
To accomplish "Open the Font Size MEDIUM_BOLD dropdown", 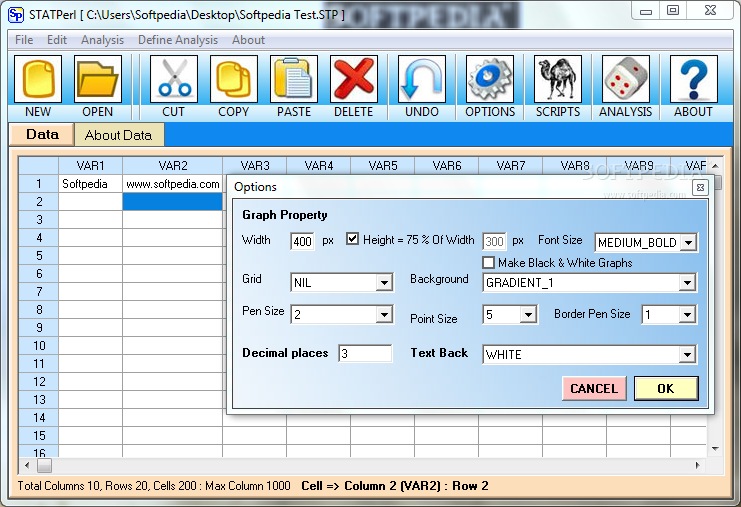I will [689, 243].
